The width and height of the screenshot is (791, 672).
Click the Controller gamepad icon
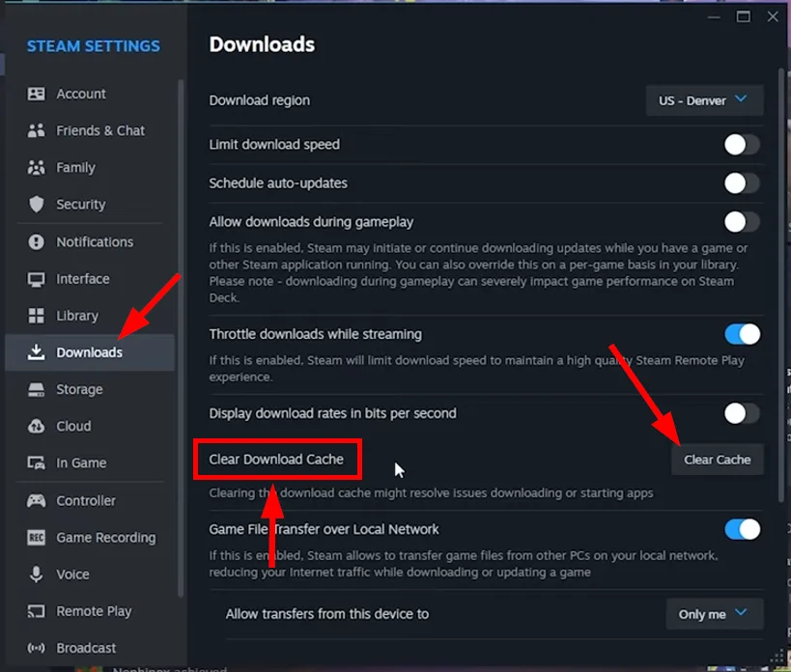click(36, 500)
